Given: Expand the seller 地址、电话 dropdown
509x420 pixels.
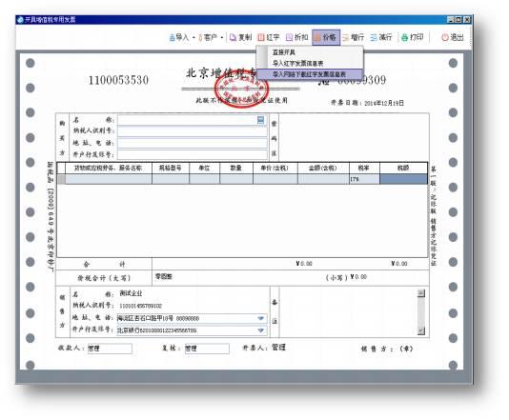Looking at the screenshot, I should pos(260,318).
